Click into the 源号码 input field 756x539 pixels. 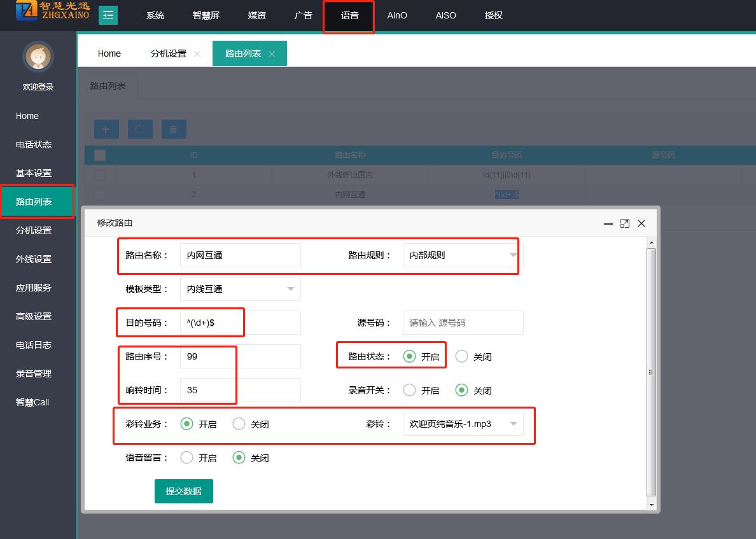click(x=463, y=323)
